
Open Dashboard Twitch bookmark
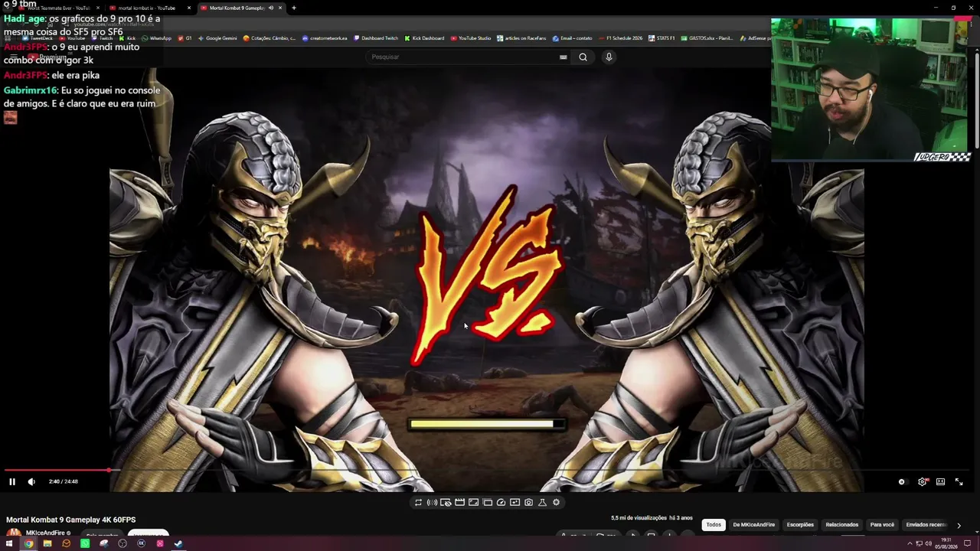click(376, 38)
